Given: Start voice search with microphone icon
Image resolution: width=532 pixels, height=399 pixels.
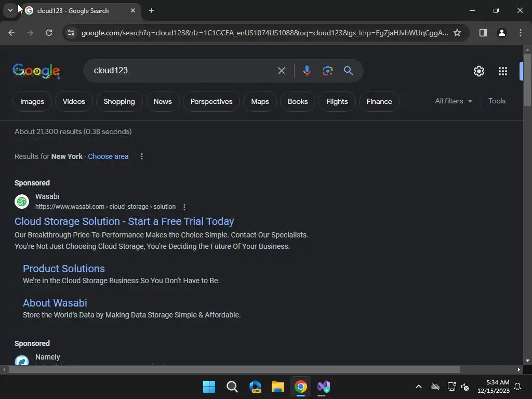Looking at the screenshot, I should pos(307,71).
